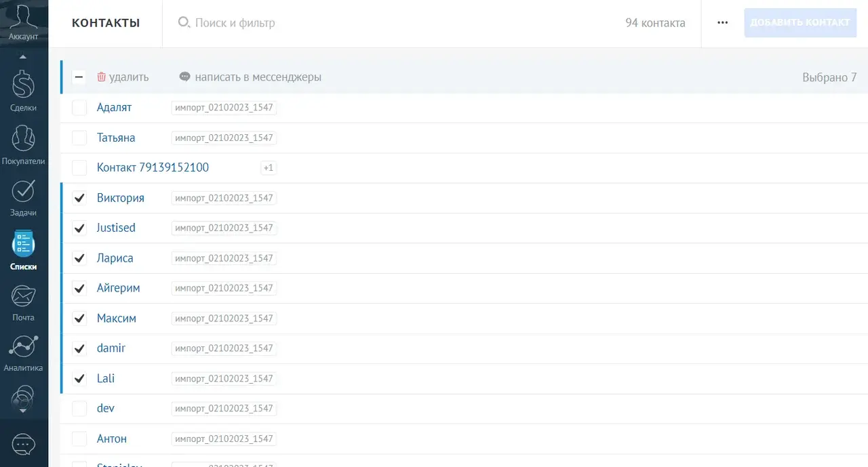Click написать в мессенджеры action

(258, 77)
